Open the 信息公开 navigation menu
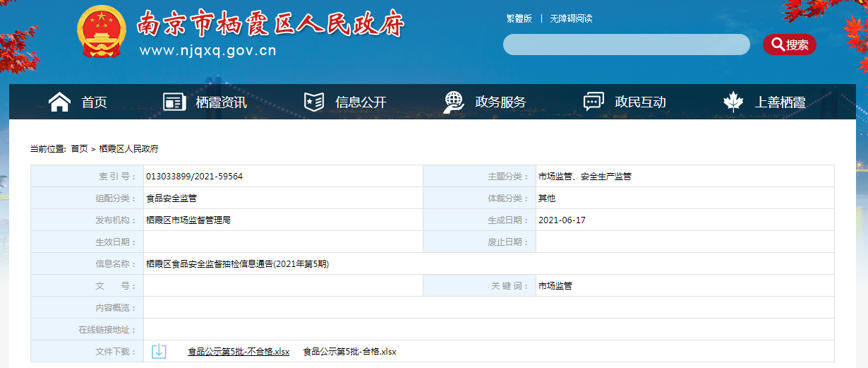The width and height of the screenshot is (868, 368). coord(361,102)
